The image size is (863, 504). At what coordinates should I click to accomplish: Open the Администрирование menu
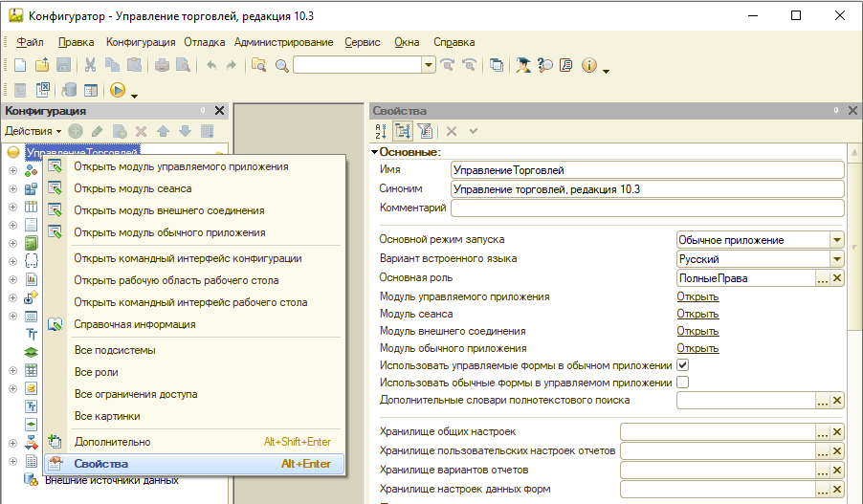tap(283, 42)
